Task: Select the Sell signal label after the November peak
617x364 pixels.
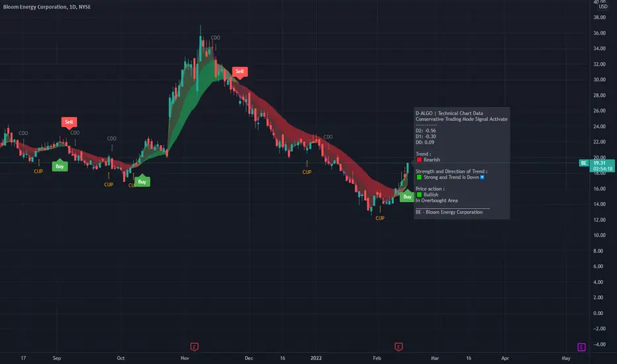Action: (240, 71)
